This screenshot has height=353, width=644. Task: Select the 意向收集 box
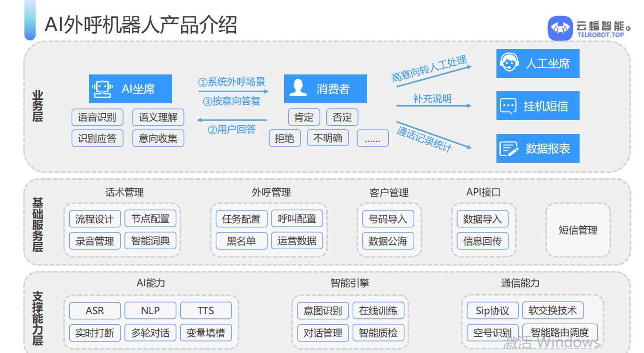158,138
